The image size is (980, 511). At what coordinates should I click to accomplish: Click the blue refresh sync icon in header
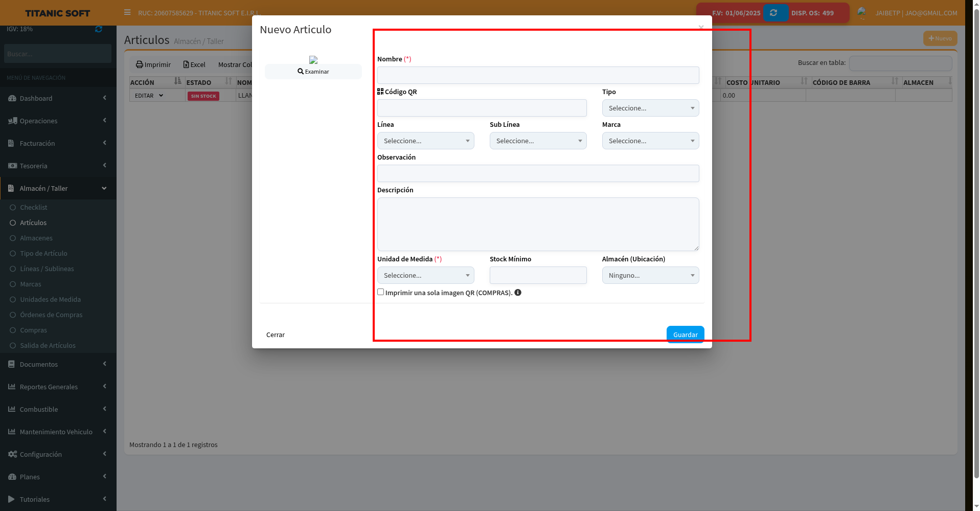click(x=773, y=13)
